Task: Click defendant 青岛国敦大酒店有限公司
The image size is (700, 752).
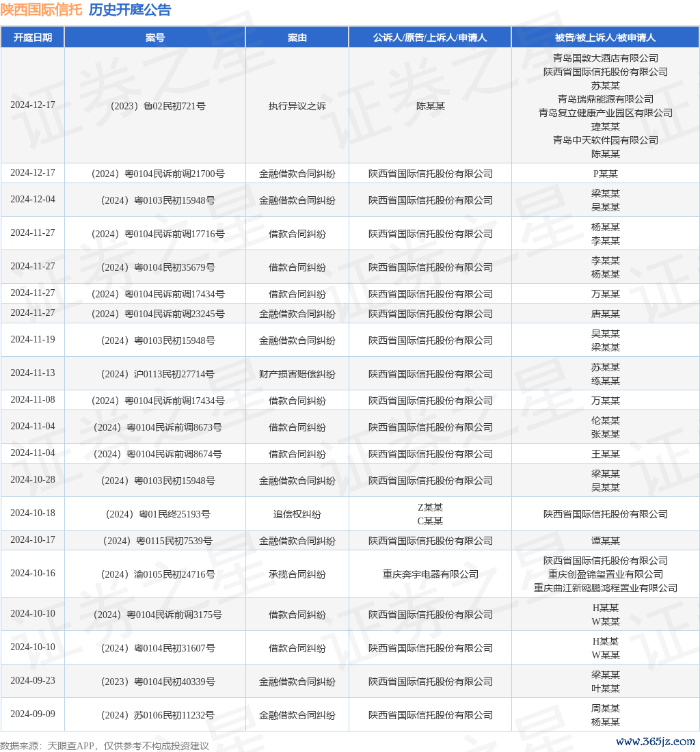Action: (x=606, y=58)
